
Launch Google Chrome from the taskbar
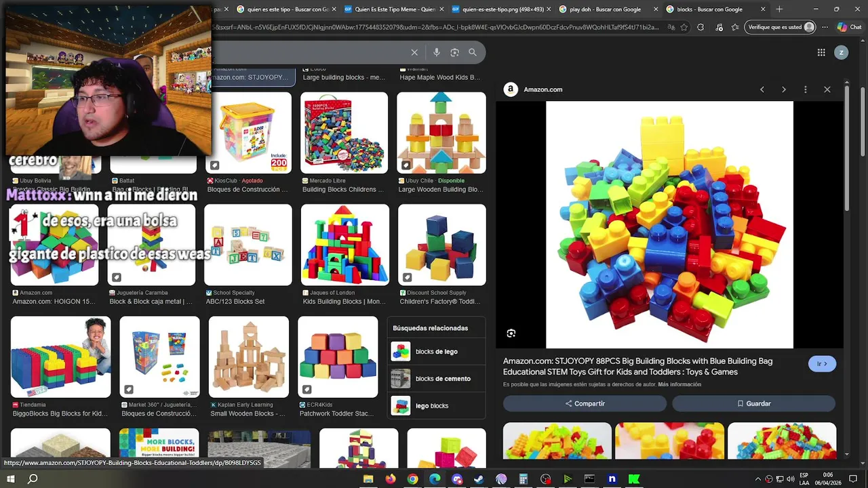pos(412,479)
